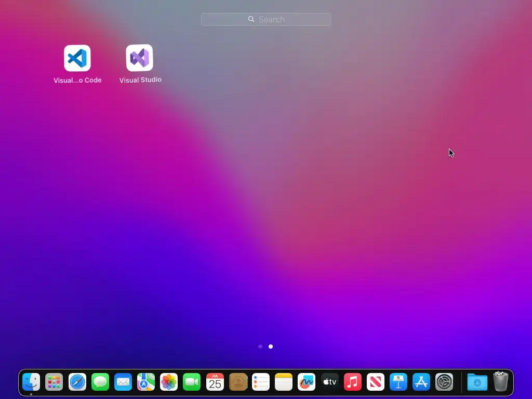This screenshot has width=532, height=399.
Task: Open Keynote from the Dock
Action: pyautogui.click(x=398, y=382)
